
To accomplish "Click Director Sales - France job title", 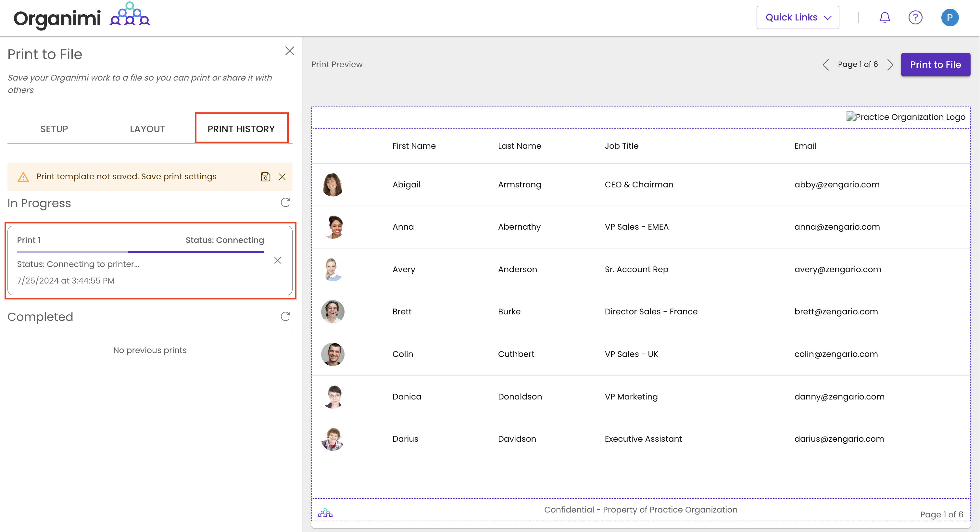I will tap(651, 312).
